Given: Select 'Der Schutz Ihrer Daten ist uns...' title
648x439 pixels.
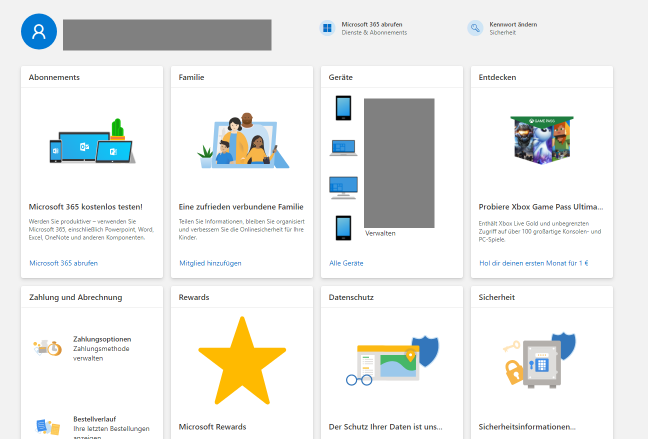Looking at the screenshot, I should [x=386, y=427].
